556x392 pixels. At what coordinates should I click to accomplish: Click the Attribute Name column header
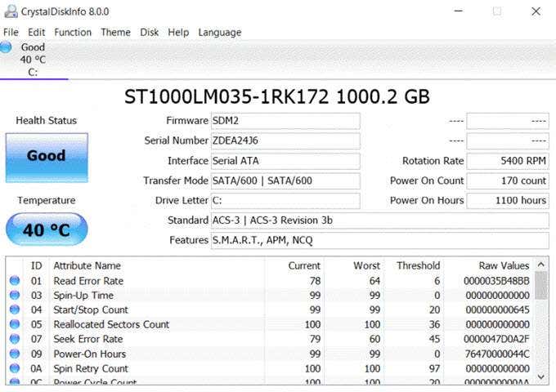tap(87, 265)
